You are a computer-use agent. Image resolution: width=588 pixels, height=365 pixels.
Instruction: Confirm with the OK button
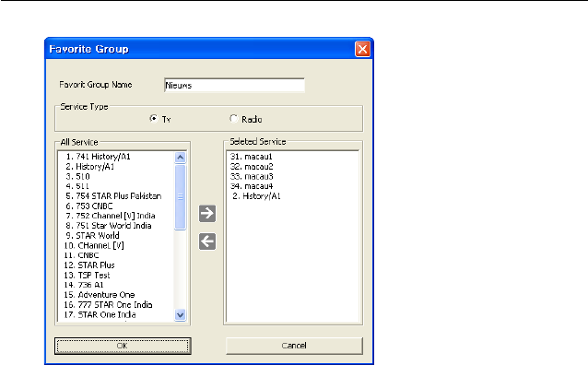pyautogui.click(x=123, y=346)
